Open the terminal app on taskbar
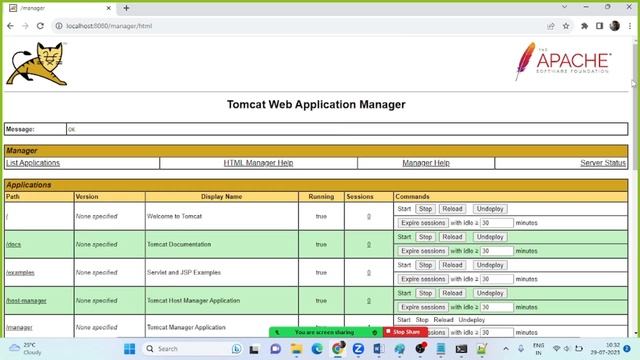640x360 pixels. [461, 349]
